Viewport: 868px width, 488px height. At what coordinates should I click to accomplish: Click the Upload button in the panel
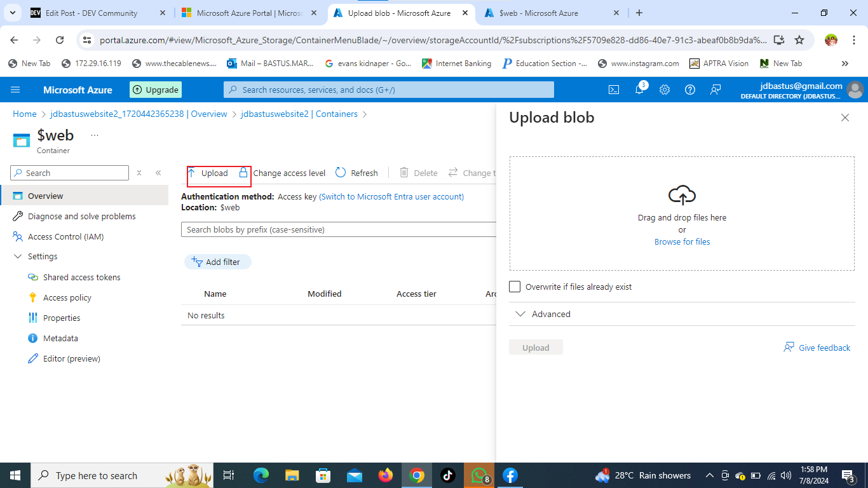pos(536,348)
